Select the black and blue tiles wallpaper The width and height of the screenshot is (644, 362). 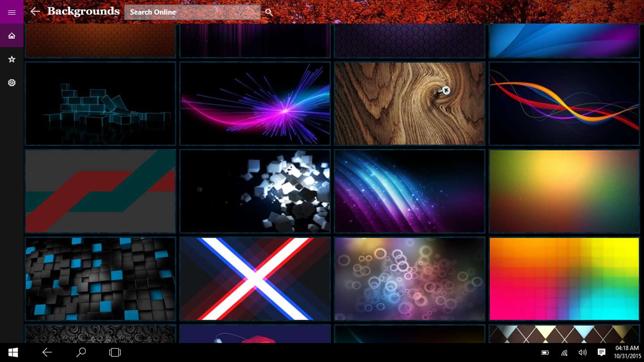pos(101,279)
